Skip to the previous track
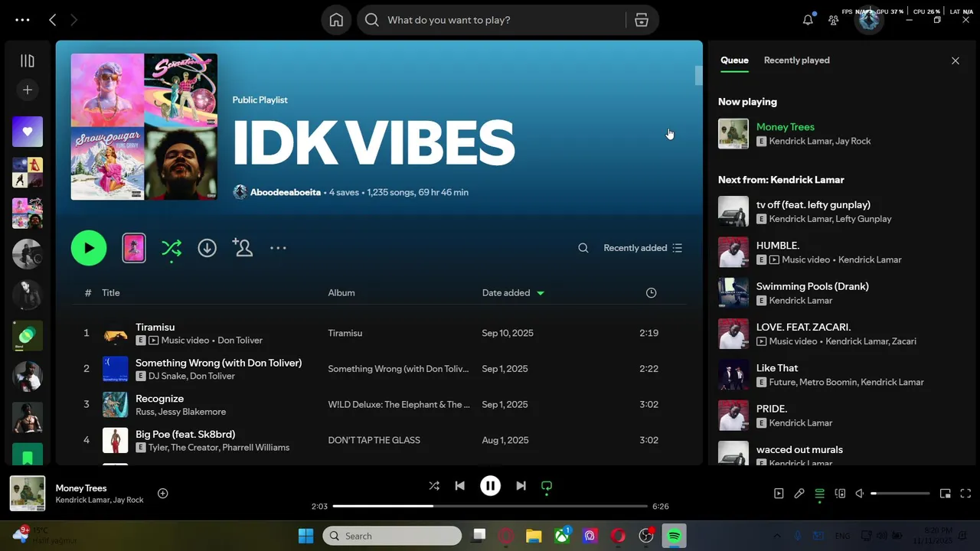980x551 pixels. [459, 486]
